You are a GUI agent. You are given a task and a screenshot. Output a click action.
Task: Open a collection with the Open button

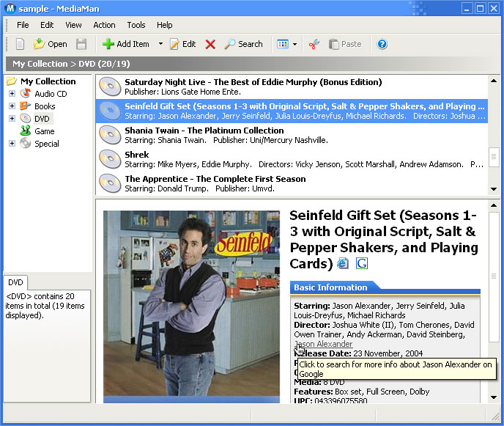[51, 44]
